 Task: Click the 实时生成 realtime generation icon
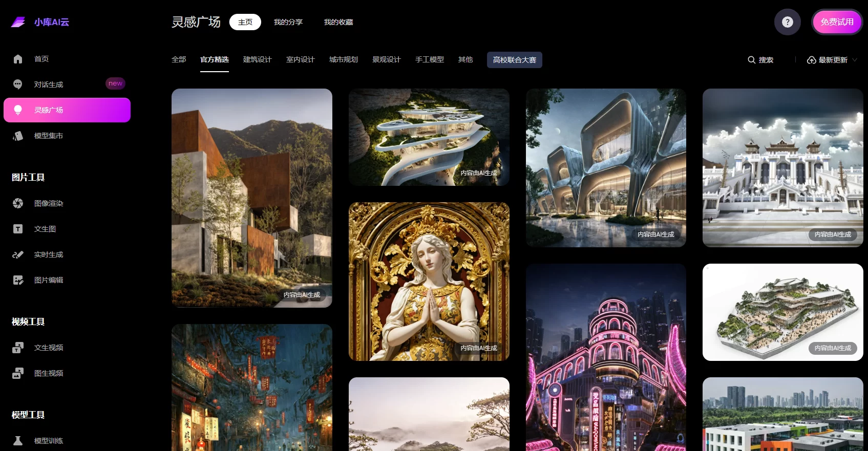(18, 254)
